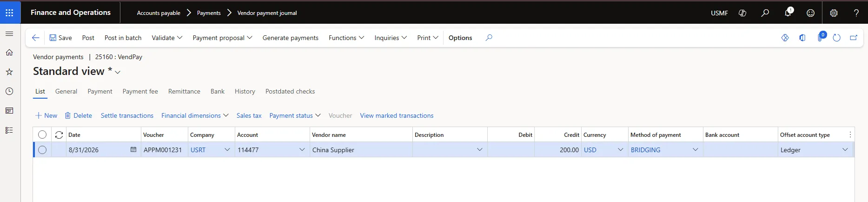Expand the Print menu
Viewport: 868px width, 202px height.
(x=428, y=38)
